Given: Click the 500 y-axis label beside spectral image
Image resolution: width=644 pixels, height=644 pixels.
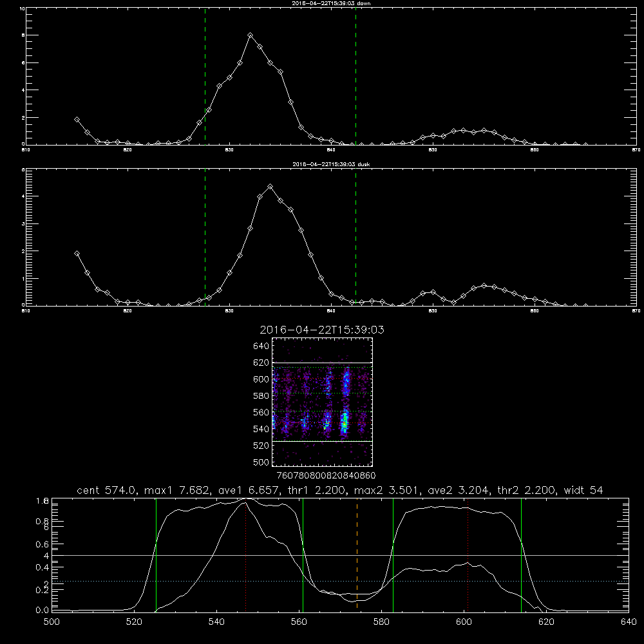Looking at the screenshot, I should 261,462.
